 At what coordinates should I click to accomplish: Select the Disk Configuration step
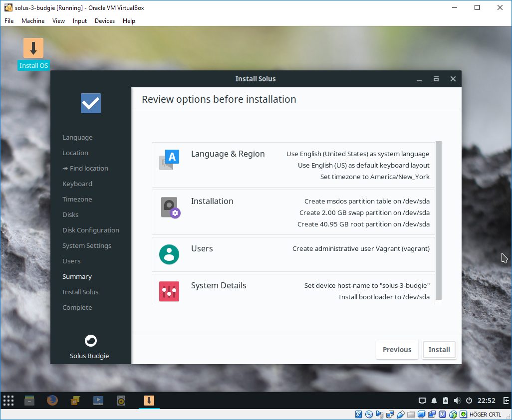pos(91,230)
